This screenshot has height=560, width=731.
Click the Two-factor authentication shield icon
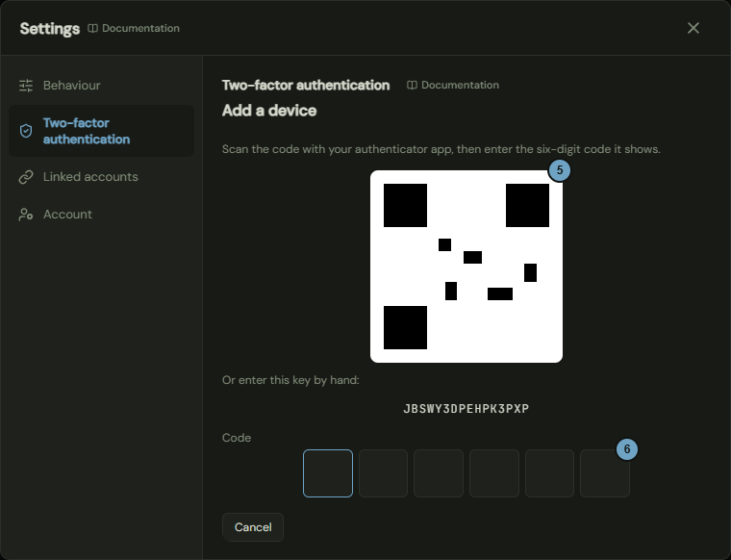click(26, 131)
